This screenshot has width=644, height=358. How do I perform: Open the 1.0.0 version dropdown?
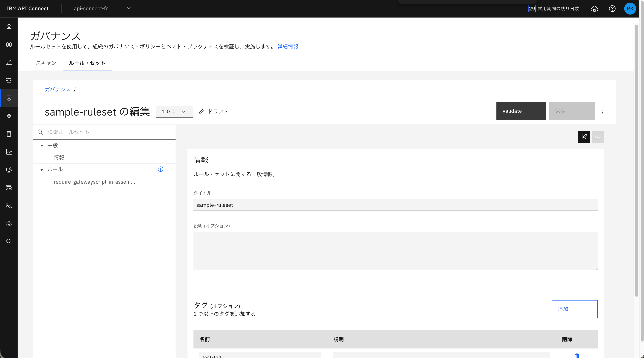174,112
